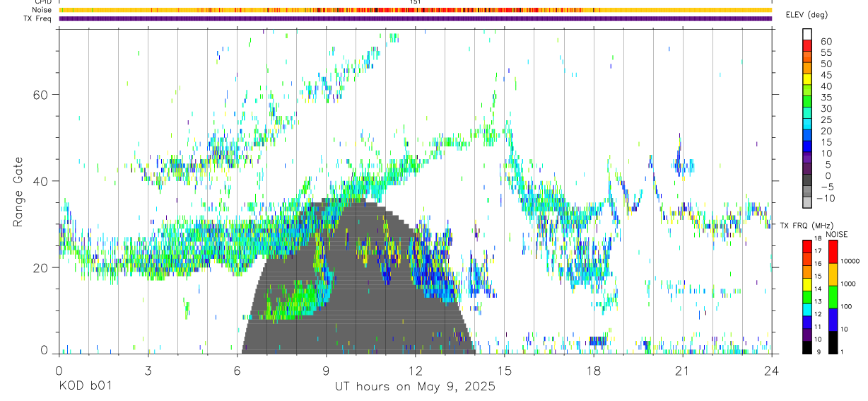Click the '45' label on ELEV legend

click(826, 75)
